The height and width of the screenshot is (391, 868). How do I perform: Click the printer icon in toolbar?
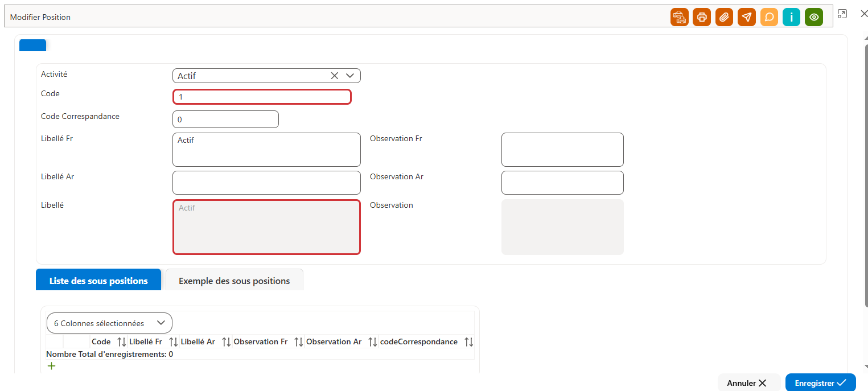coord(702,17)
